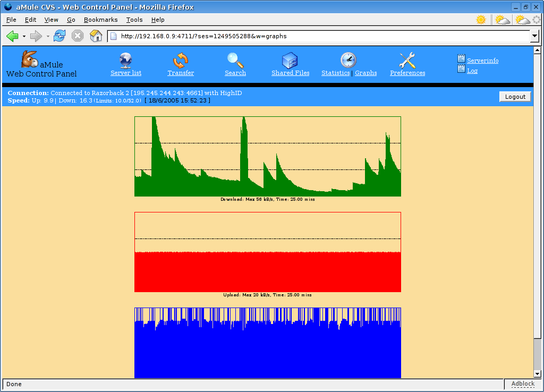Viewport: 544px width, 392px height.
Task: Expand the Back history dropdown arrow
Action: [24, 36]
